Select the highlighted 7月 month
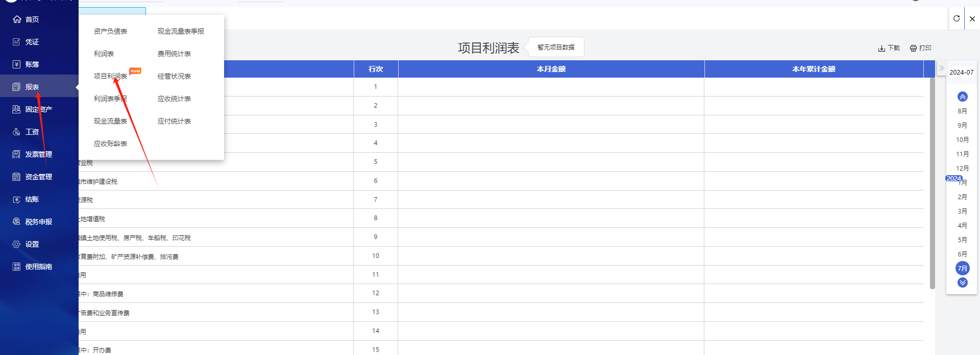 click(x=963, y=268)
